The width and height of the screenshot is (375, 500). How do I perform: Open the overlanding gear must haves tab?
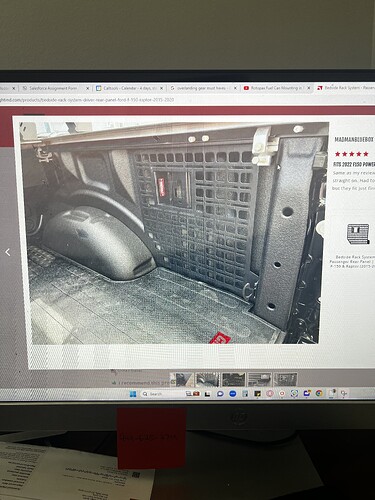click(201, 88)
